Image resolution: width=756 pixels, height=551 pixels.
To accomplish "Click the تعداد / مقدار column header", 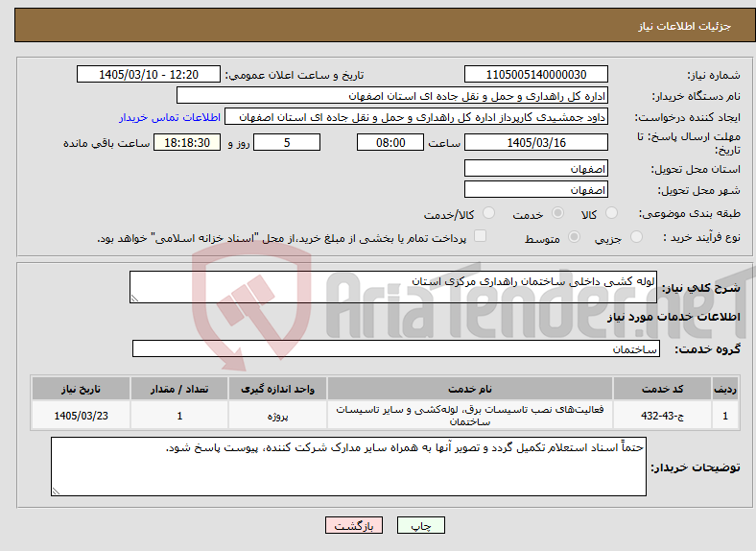I will [179, 389].
